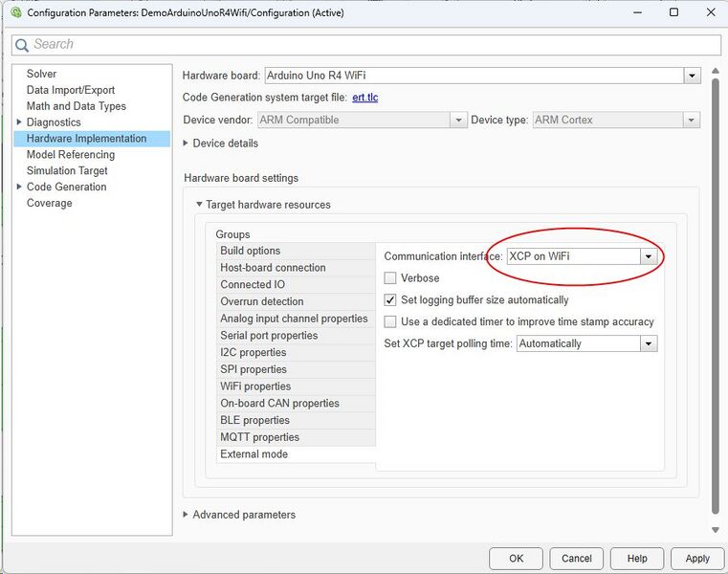Image resolution: width=728 pixels, height=574 pixels.
Task: Open the Build options group
Action: (x=296, y=251)
